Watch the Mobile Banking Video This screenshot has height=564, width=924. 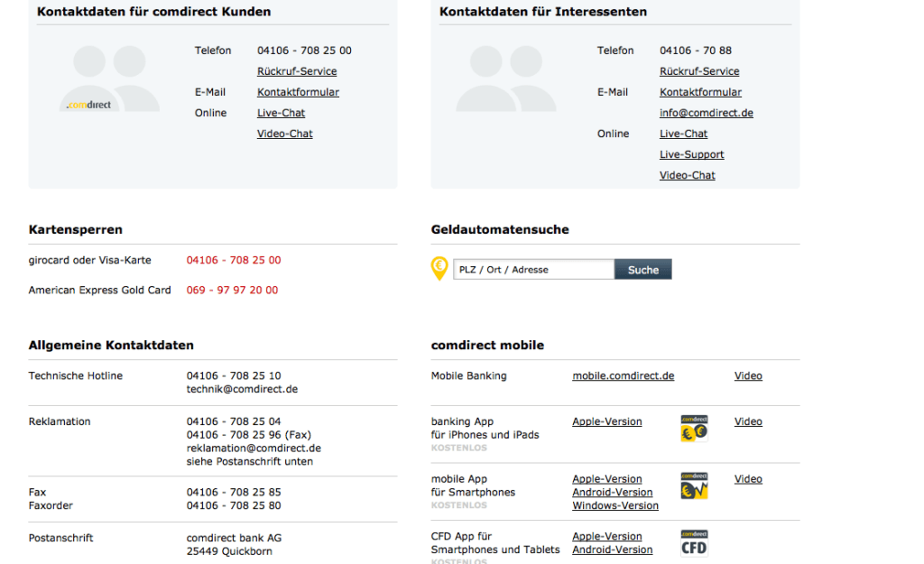(x=748, y=375)
